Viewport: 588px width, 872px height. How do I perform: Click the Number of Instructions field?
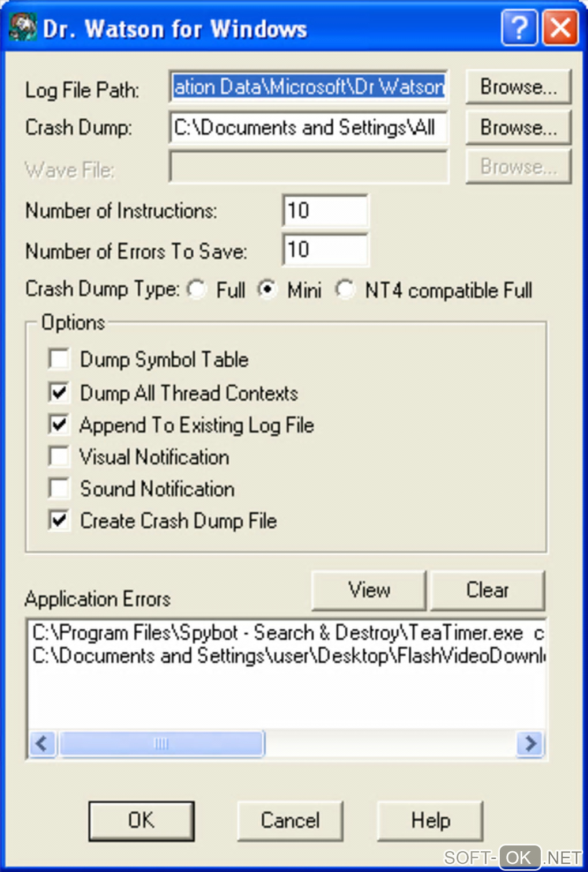pyautogui.click(x=325, y=211)
